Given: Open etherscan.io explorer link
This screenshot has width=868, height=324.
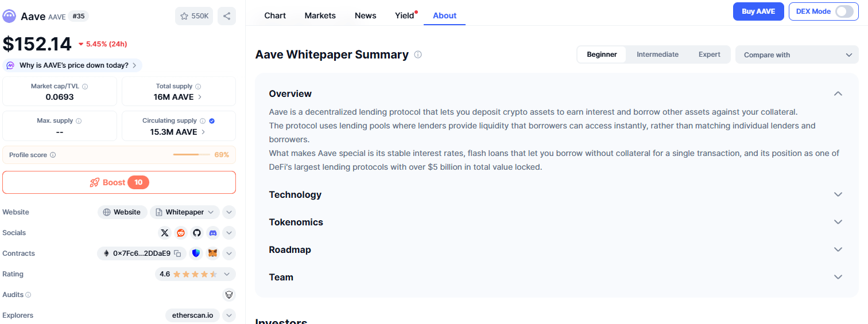Looking at the screenshot, I should [192, 315].
